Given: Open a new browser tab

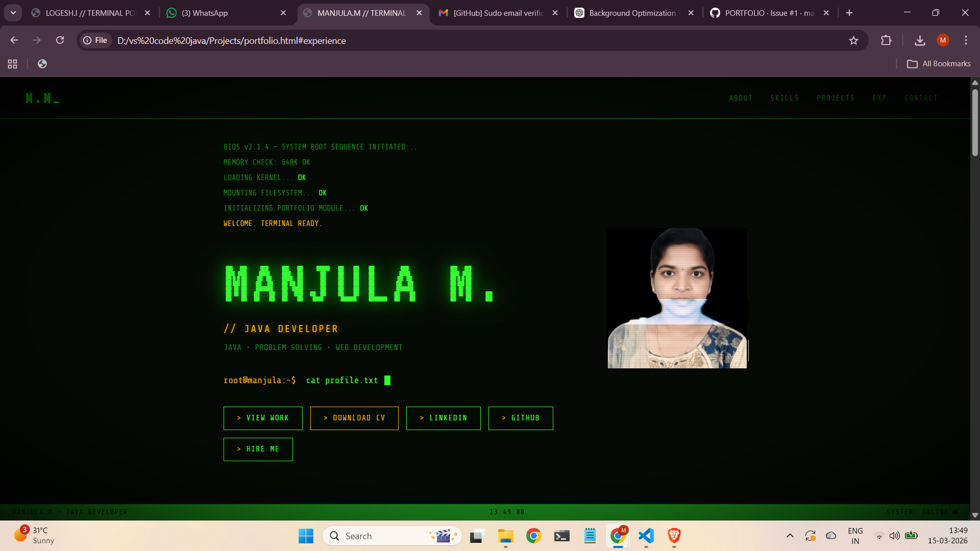Looking at the screenshot, I should coord(849,13).
